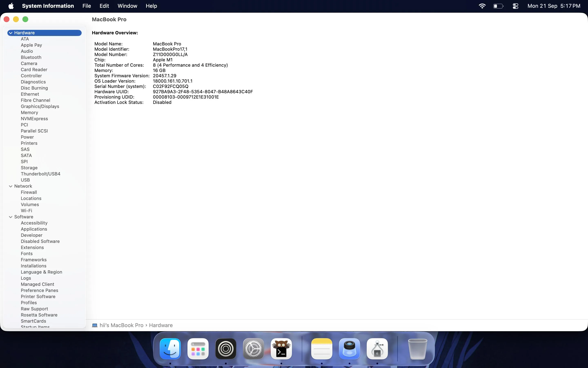
Task: Open the System Information app menu
Action: pyautogui.click(x=48, y=6)
